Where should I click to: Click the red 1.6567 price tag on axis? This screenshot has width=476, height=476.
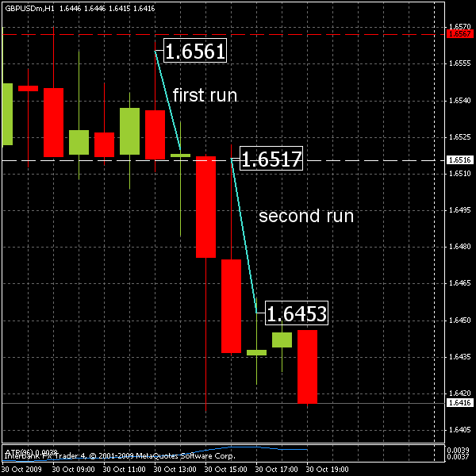click(x=459, y=33)
